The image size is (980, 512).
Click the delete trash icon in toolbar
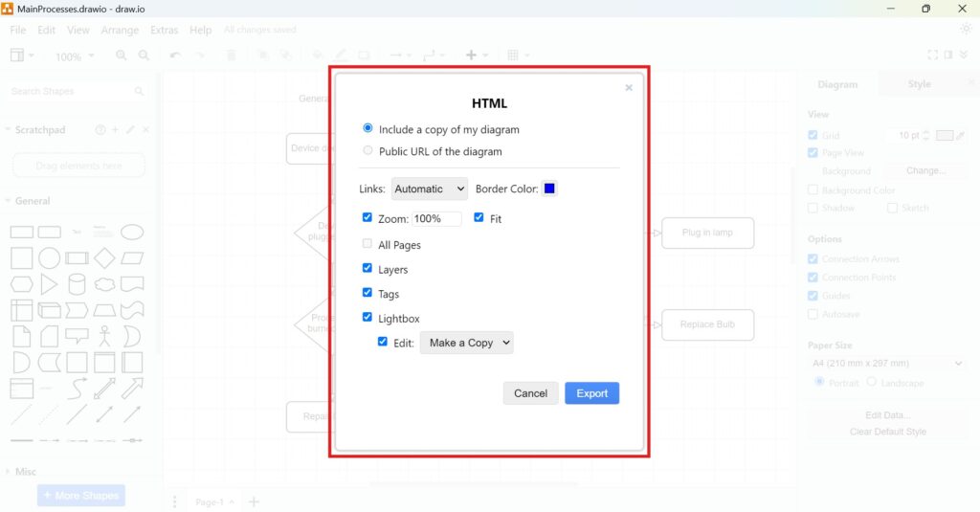tap(231, 56)
